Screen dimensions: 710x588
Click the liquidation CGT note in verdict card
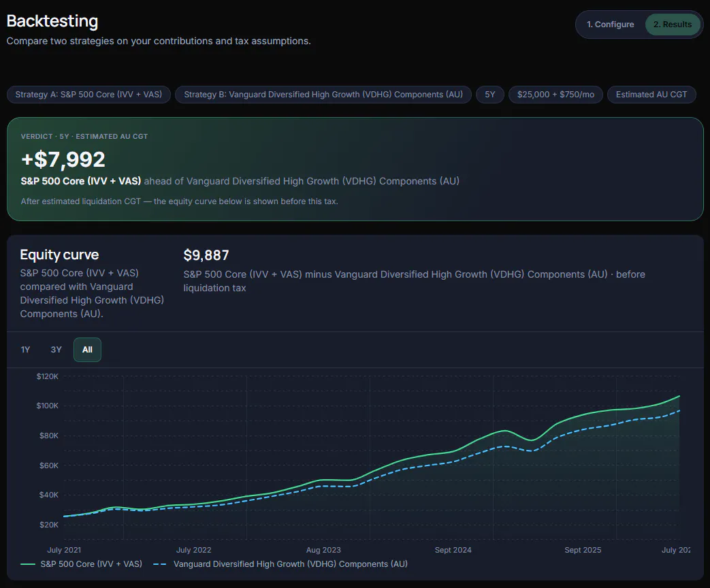[x=179, y=201]
